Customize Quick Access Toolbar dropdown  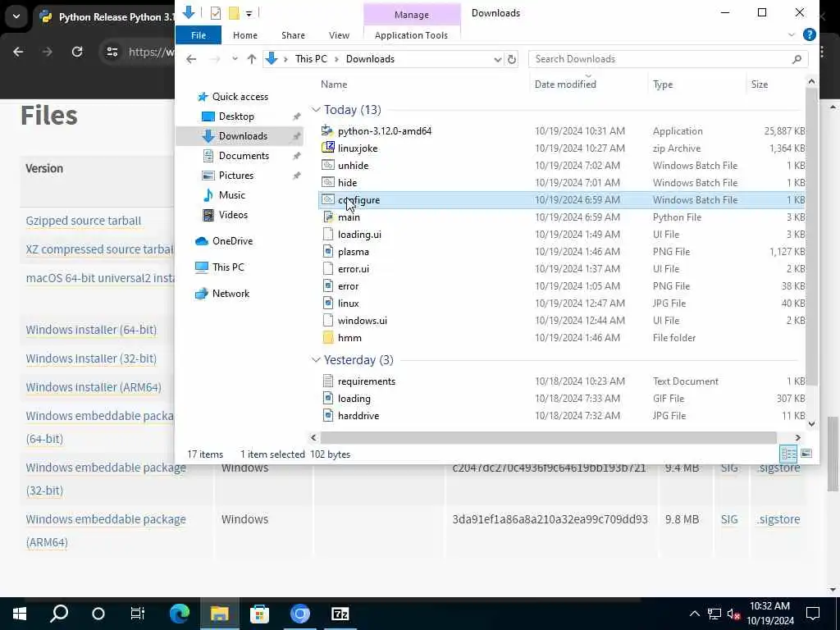coord(249,13)
